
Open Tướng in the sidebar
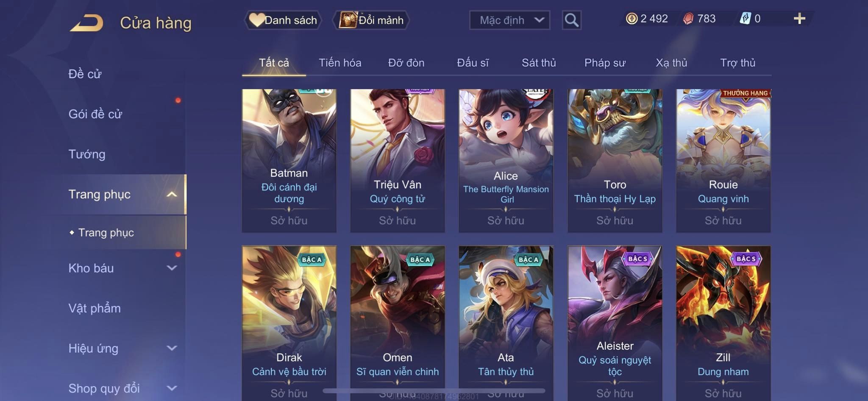click(x=87, y=154)
